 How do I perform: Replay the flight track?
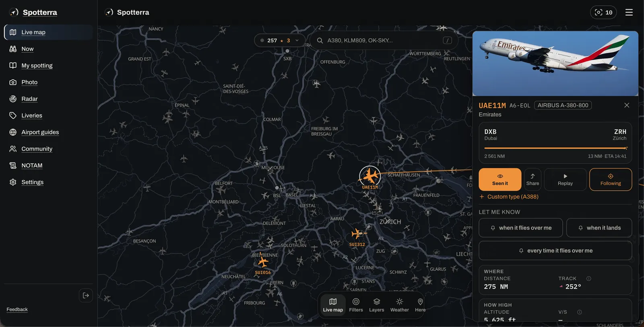tap(565, 179)
